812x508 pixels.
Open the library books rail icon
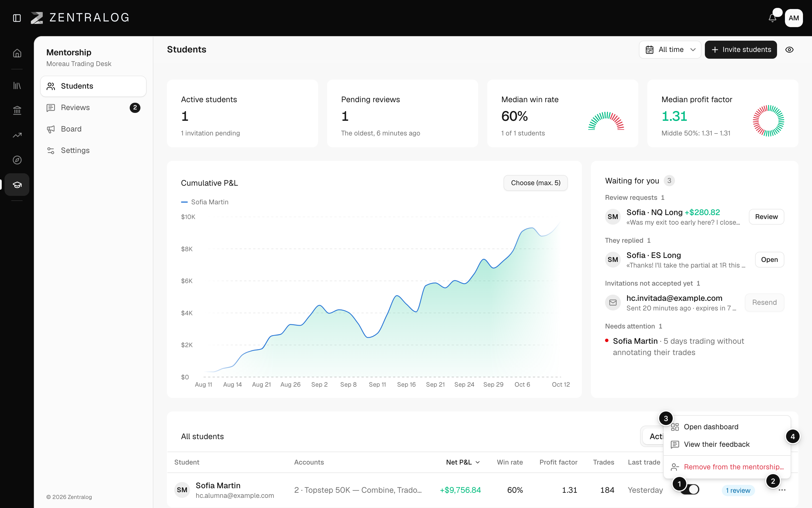[x=17, y=86]
